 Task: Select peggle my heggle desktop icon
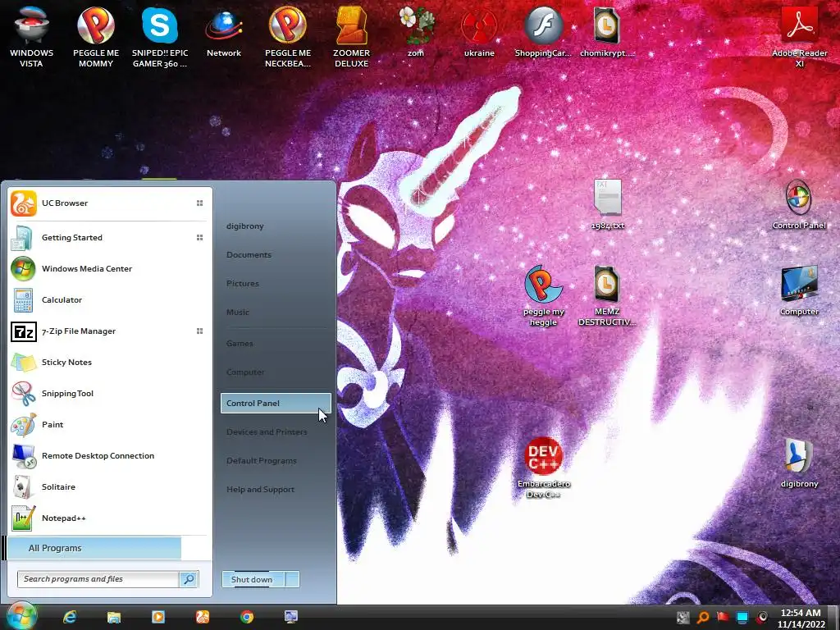(543, 295)
